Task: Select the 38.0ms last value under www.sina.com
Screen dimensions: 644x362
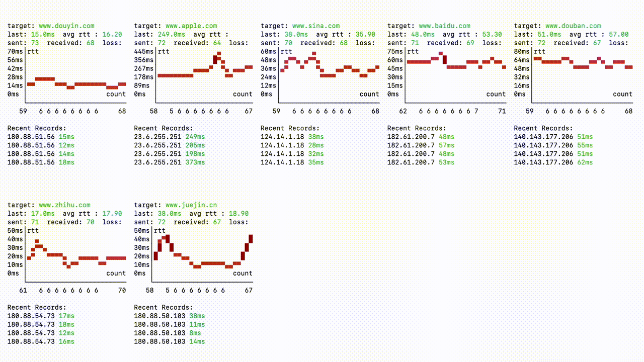Action: (296, 34)
